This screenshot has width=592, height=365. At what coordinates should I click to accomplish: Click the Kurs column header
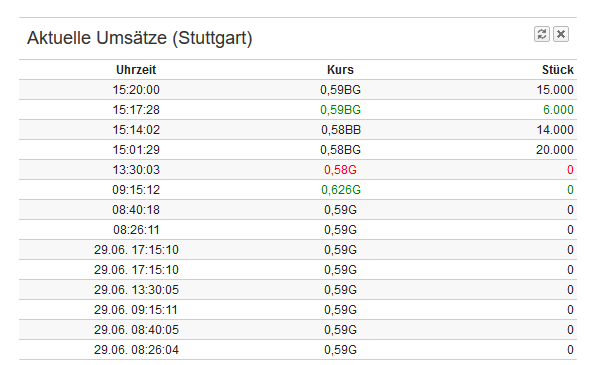(340, 70)
